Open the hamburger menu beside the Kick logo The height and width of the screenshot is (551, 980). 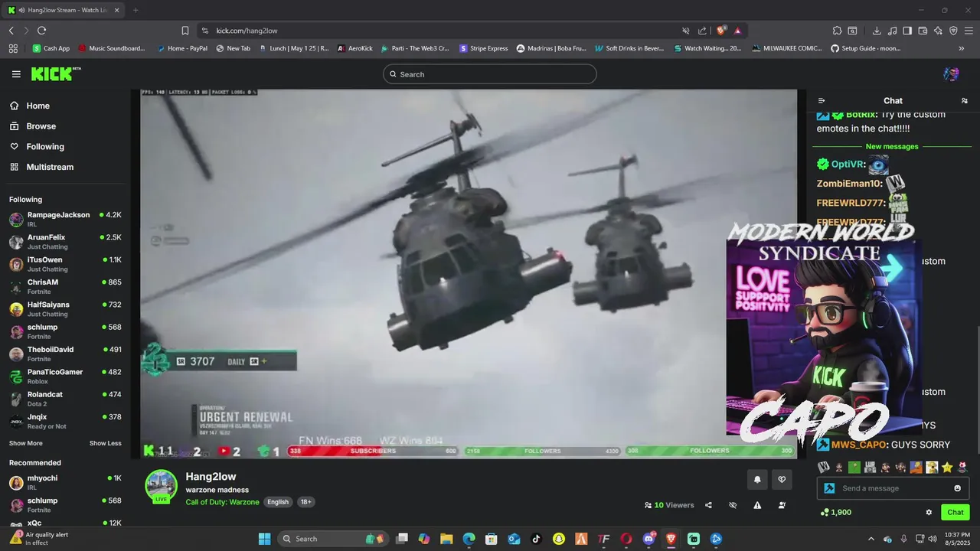click(16, 74)
